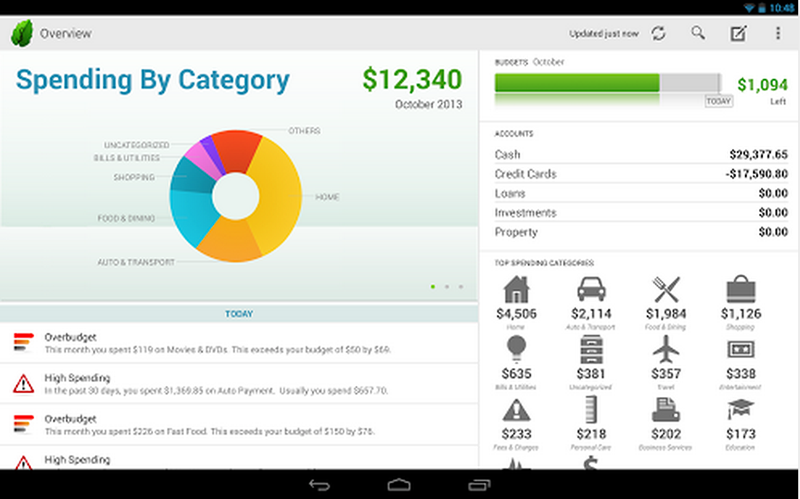The width and height of the screenshot is (800, 499).
Task: Tap the TODAY marker on budget bar
Action: click(x=718, y=101)
